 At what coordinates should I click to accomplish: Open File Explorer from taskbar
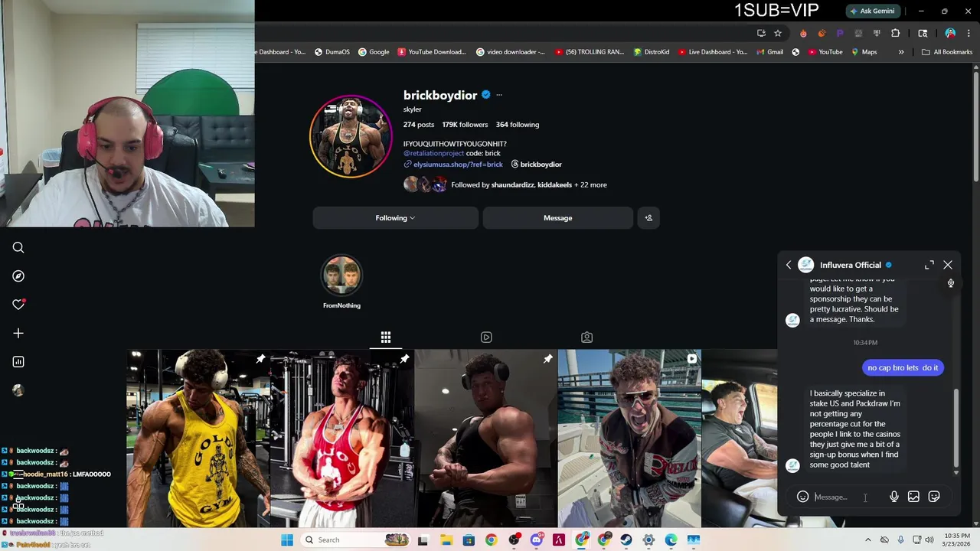[446, 540]
